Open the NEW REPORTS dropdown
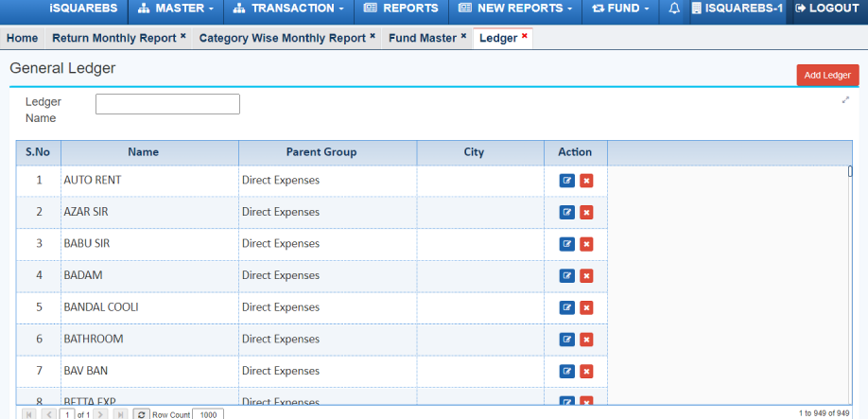The width and height of the screenshot is (868, 419). 515,9
